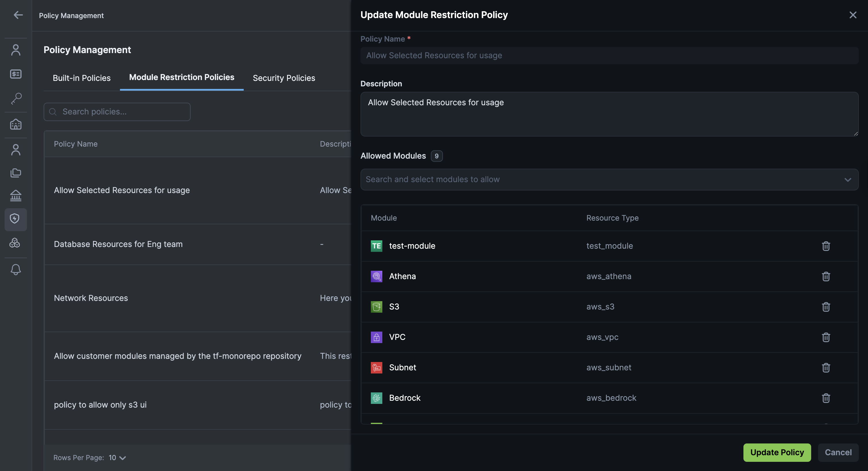The height and width of the screenshot is (471, 868).
Task: Click the chevron in the modules select box
Action: coord(847,180)
